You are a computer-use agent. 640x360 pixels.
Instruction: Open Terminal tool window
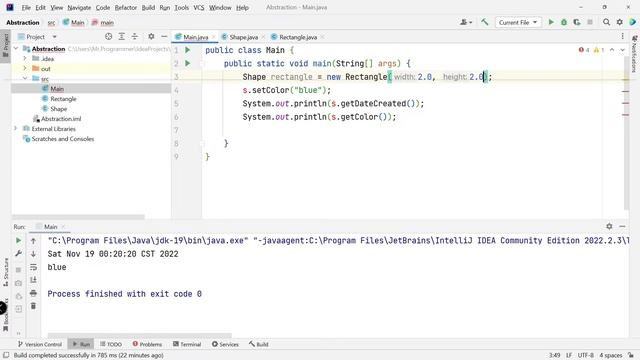click(x=187, y=344)
